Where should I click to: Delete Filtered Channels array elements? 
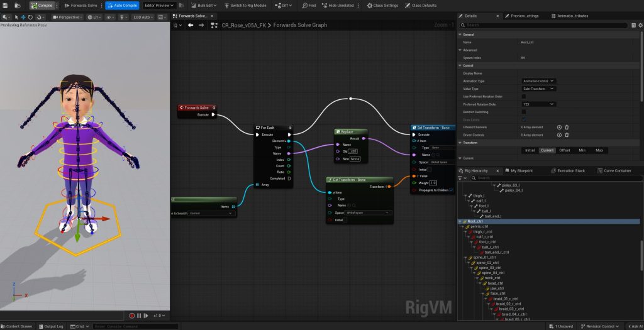click(x=567, y=127)
